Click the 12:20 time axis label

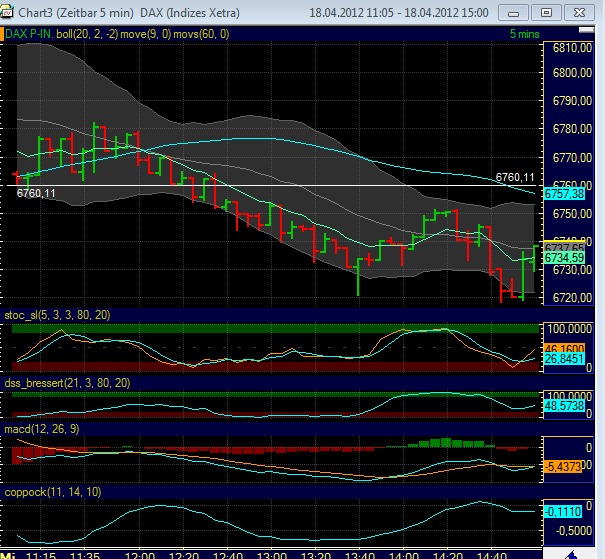click(x=184, y=556)
